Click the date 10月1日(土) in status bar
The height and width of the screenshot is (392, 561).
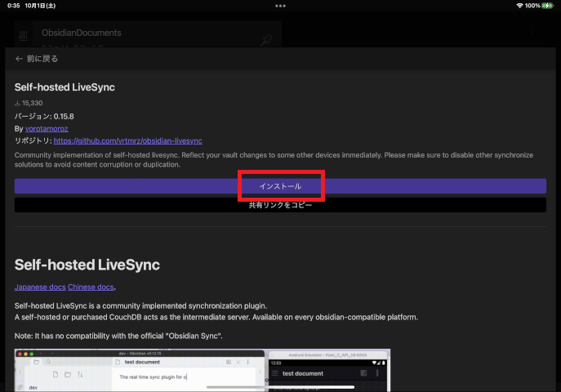(x=40, y=6)
